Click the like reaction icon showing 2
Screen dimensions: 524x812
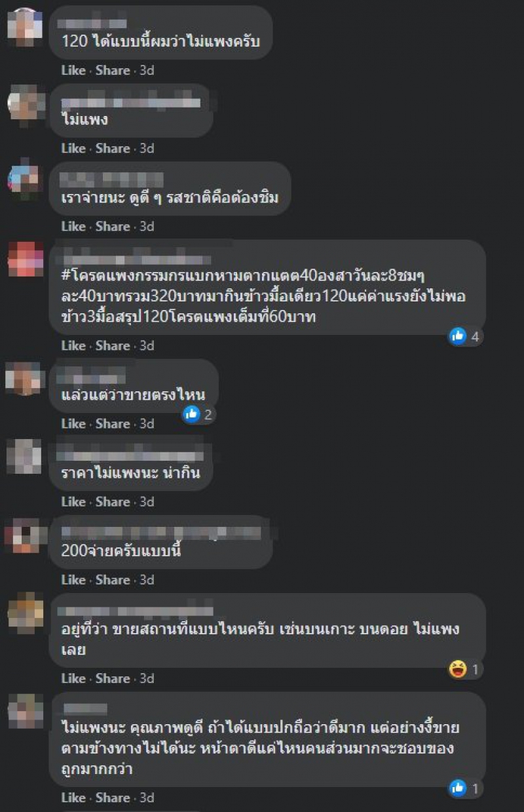(x=191, y=414)
